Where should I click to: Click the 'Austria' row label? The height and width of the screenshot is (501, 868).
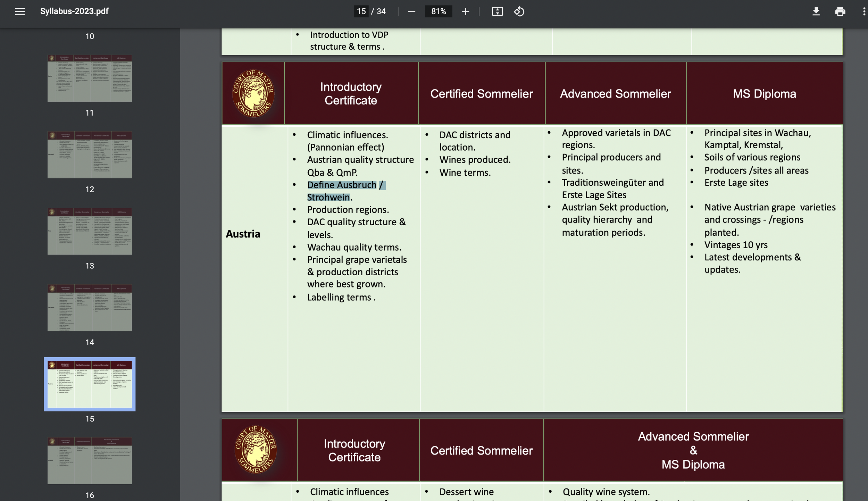point(243,234)
